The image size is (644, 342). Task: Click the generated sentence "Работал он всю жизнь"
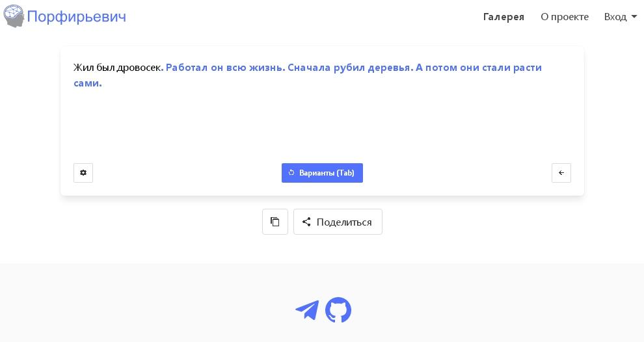coord(224,68)
